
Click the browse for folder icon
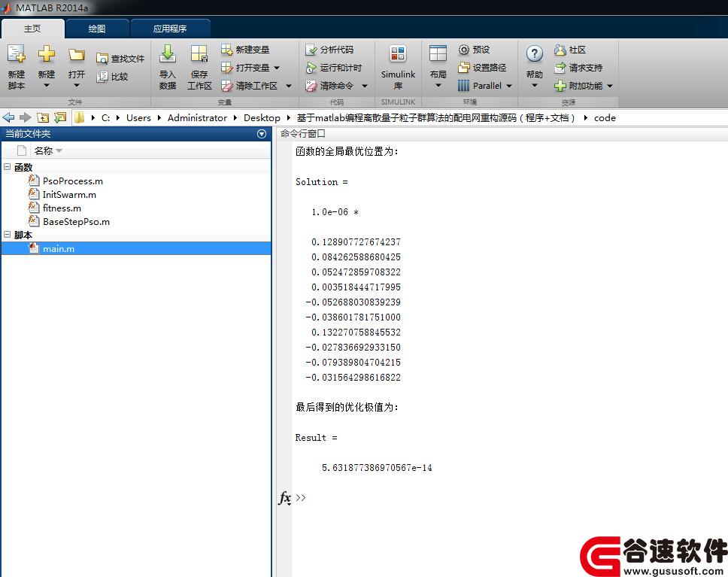60,118
